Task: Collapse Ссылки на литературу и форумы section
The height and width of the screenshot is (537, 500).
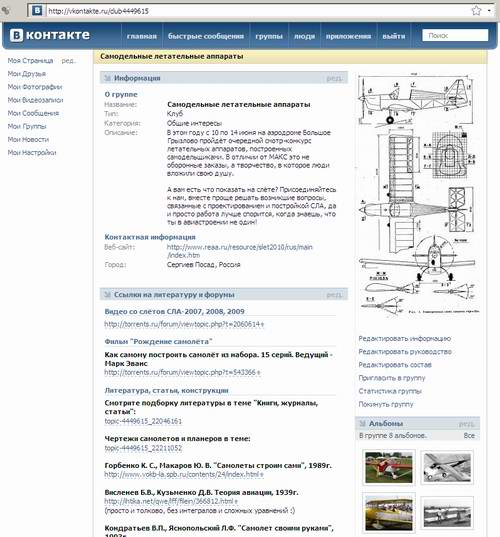Action: [107, 295]
